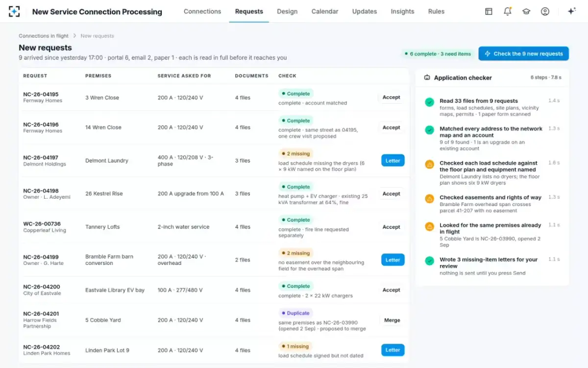
Task: Open Read 33 files from 9 requests step
Action: [492, 107]
